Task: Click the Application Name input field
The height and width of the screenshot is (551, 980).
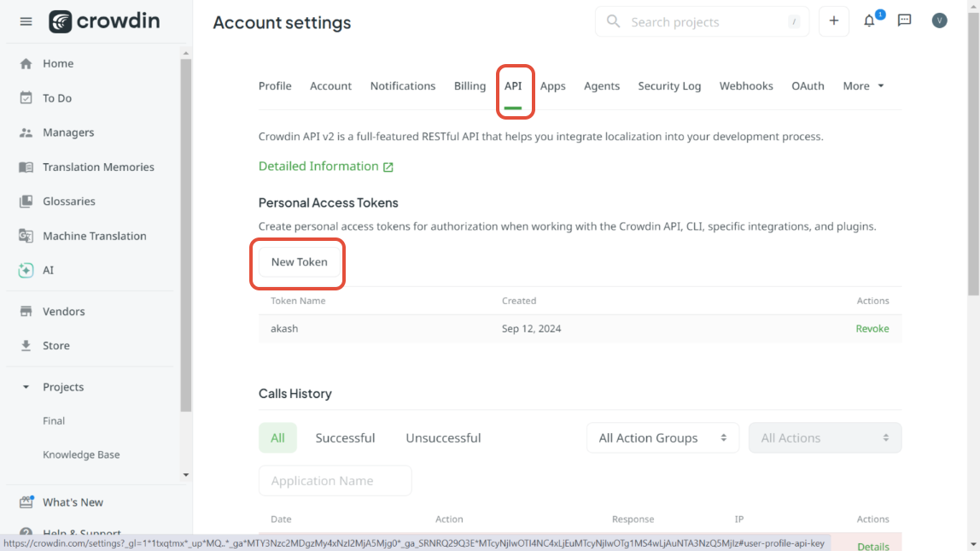Action: [x=335, y=481]
